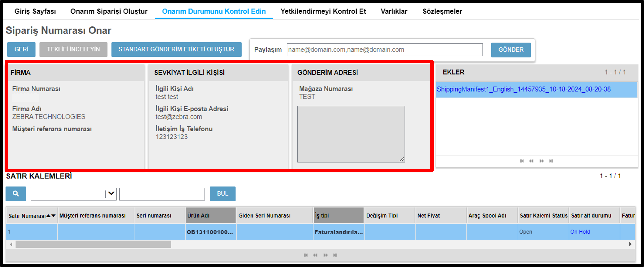Click the Gönderim Adresi text area

[x=351, y=134]
